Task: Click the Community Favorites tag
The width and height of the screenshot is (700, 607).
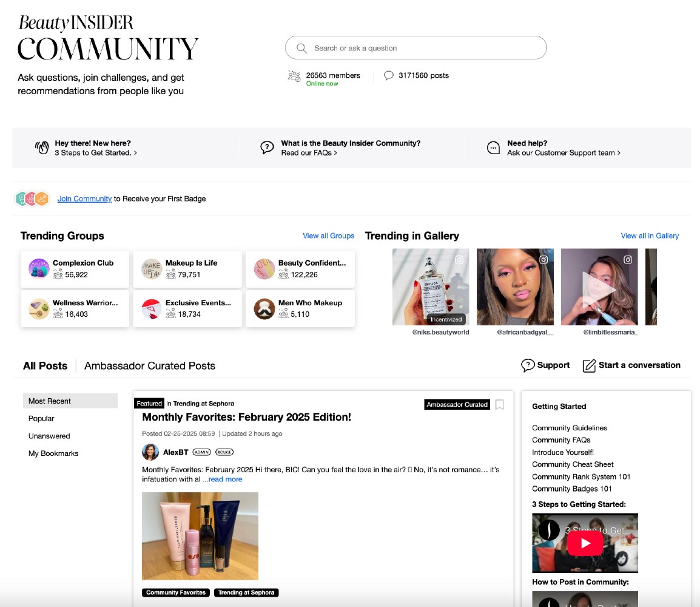Action: [176, 592]
